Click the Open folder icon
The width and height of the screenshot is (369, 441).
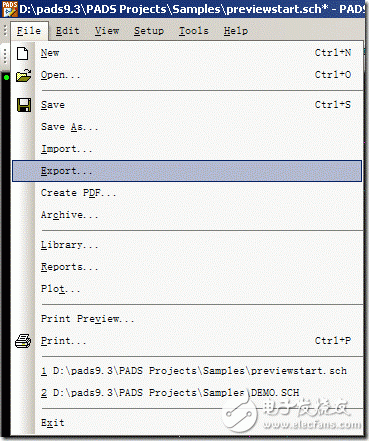pos(23,75)
